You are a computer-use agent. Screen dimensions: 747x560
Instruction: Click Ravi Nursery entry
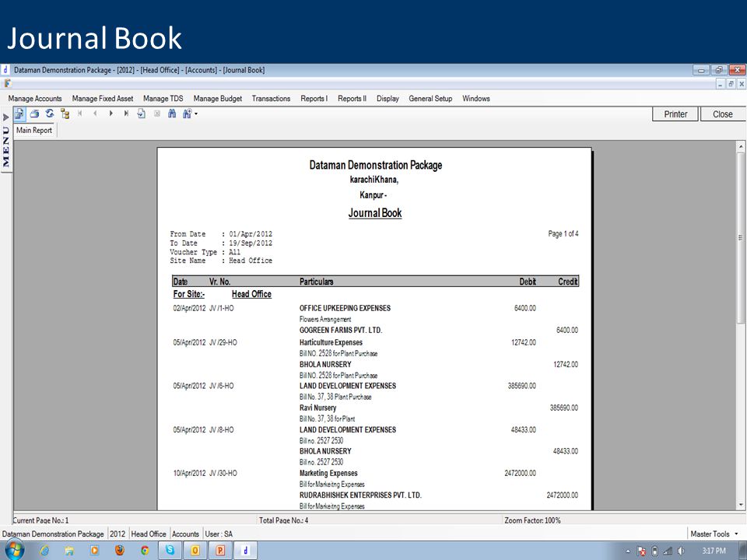317,408
